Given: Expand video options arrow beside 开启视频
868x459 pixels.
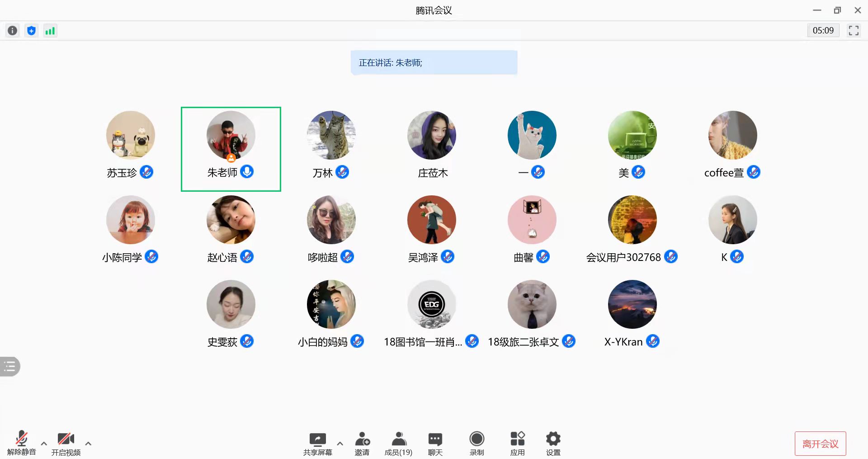Looking at the screenshot, I should click(x=88, y=444).
